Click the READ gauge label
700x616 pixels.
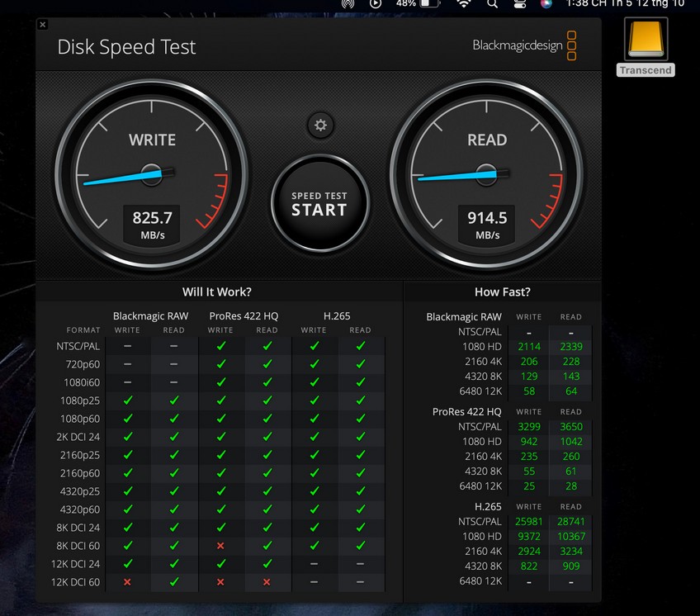coord(487,140)
